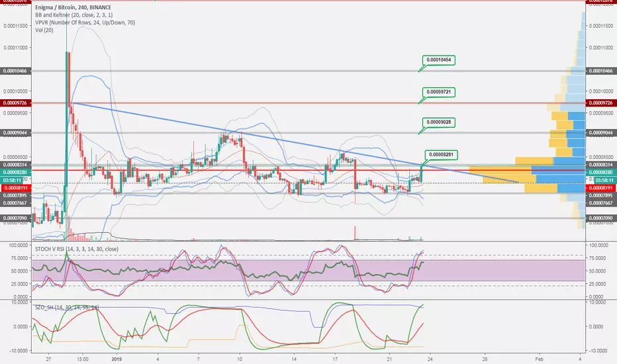The image size is (617, 364).
Task: Click the 15:00 label on the time axis
Action: pos(83,359)
